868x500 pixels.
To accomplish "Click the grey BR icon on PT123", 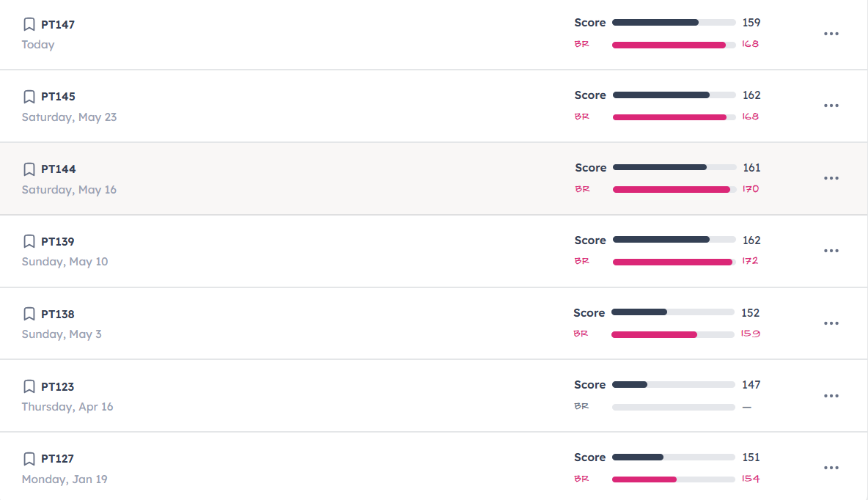I will (581, 406).
